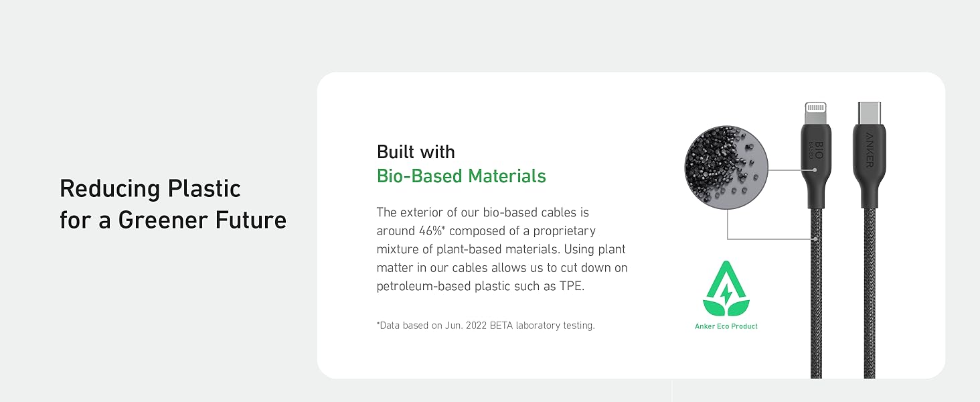Click the green "Bio-Based Materials" heading

point(461,176)
